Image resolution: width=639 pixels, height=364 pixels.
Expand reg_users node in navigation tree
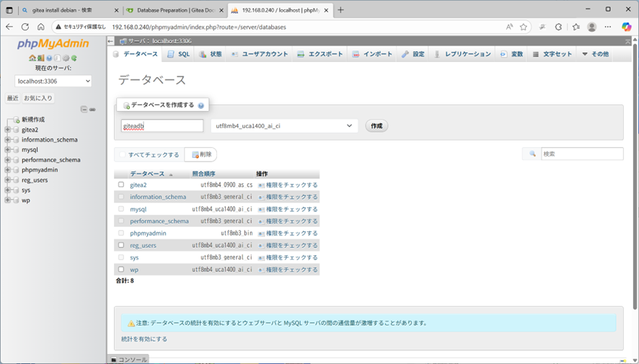(7, 179)
